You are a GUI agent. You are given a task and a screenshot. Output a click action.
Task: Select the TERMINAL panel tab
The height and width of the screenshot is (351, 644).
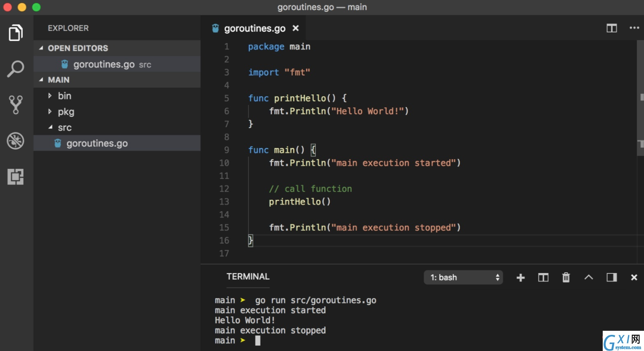248,276
